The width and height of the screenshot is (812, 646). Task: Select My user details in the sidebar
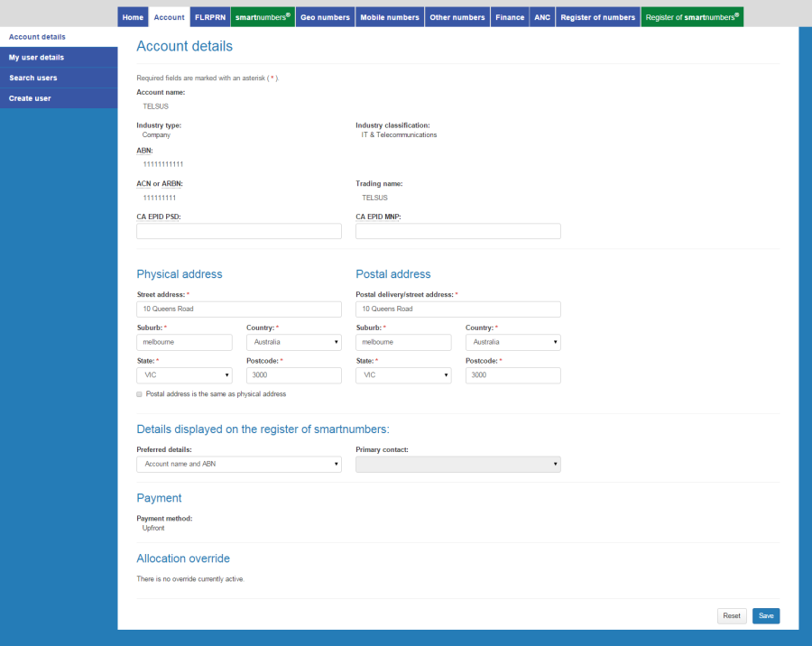[x=38, y=57]
